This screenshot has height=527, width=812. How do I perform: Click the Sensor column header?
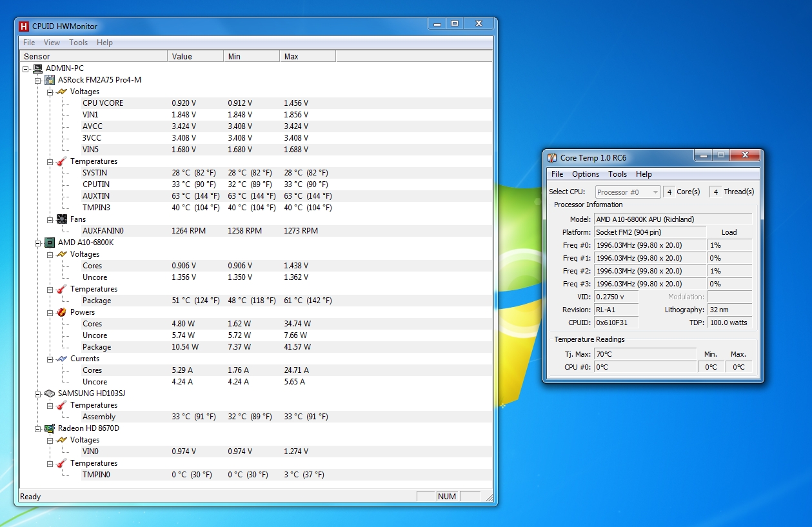pos(94,57)
